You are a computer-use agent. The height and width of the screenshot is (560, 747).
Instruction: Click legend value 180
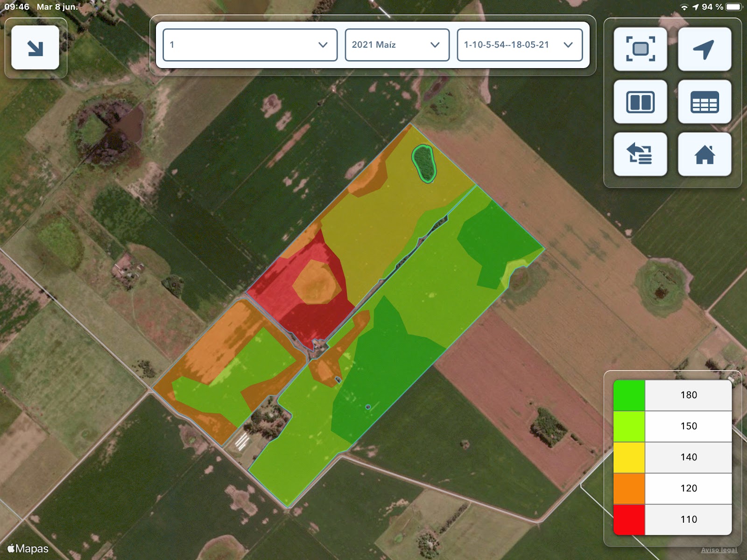[x=689, y=395]
